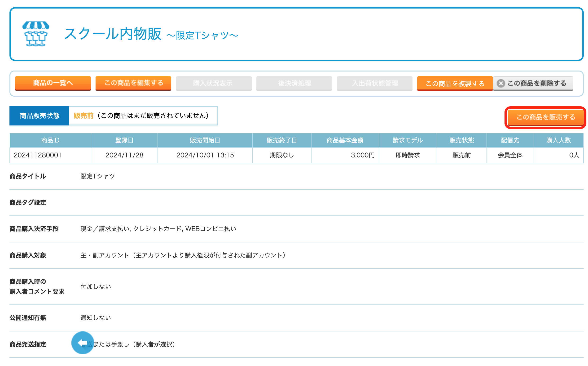
Task: Click the blue back arrow circle icon
Action: click(x=83, y=343)
